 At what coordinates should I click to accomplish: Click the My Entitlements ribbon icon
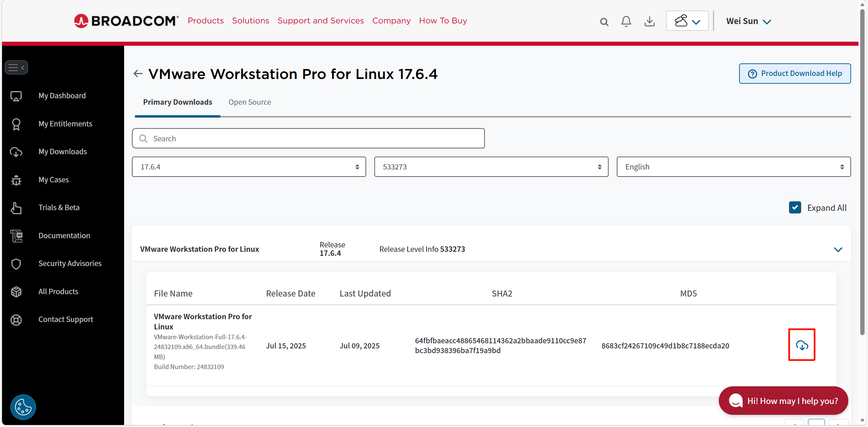pos(16,124)
